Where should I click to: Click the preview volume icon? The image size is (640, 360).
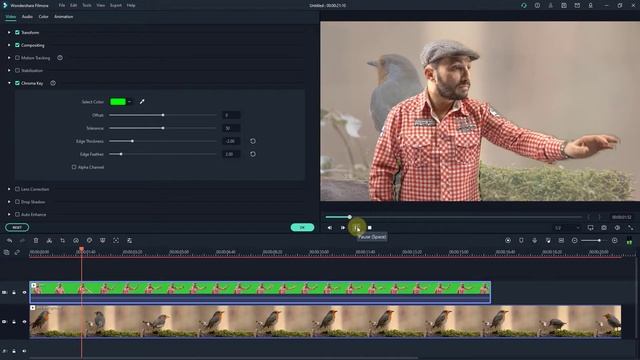(x=618, y=228)
